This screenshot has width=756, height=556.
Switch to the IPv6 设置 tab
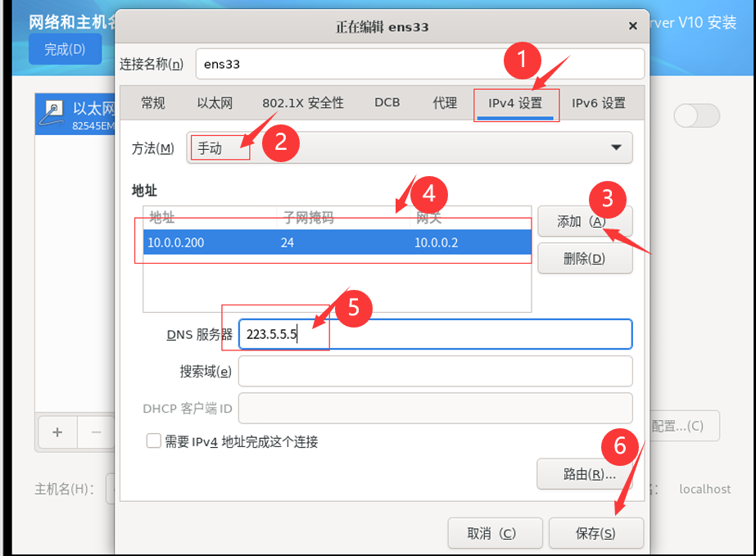[x=599, y=102]
